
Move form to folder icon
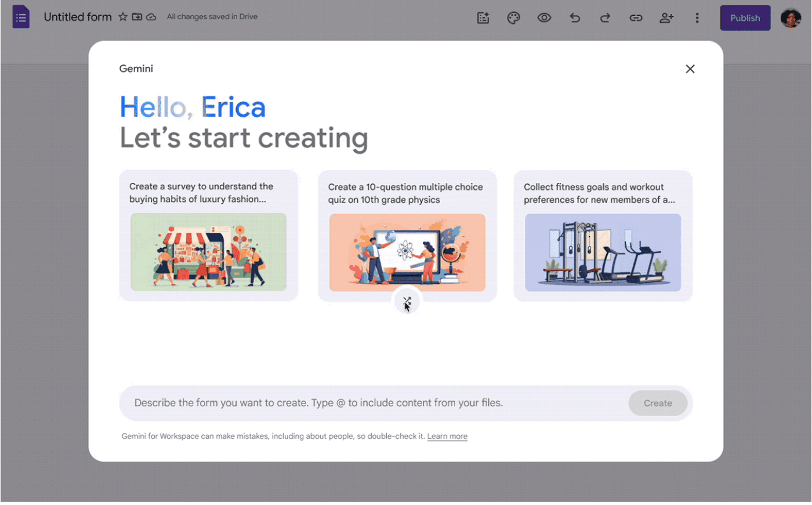pyautogui.click(x=137, y=17)
